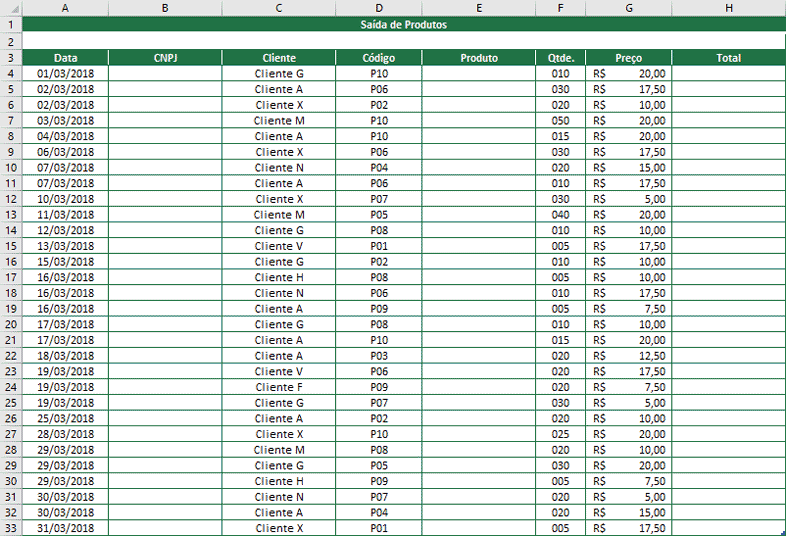Screen dimensions: 786x536
Task: Select code P07 in row 12
Action: tap(379, 199)
